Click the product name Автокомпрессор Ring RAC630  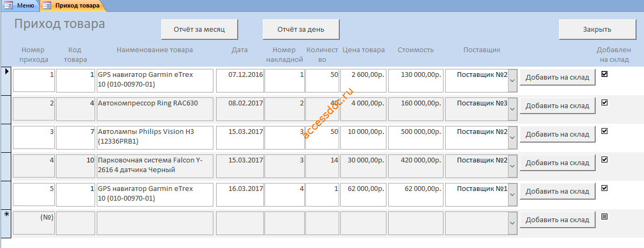pyautogui.click(x=155, y=109)
